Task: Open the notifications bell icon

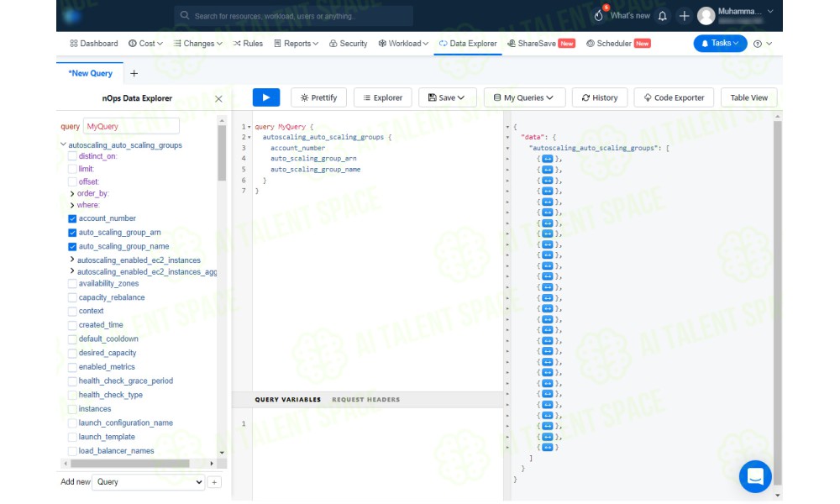Action: (x=662, y=16)
